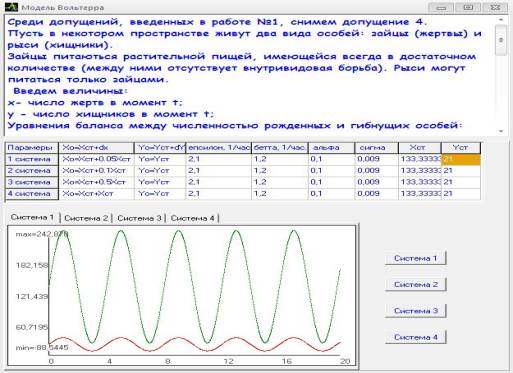Click the Xo=Xст+dx column header
This screenshot has width=513, height=373.
pyautogui.click(x=96, y=148)
